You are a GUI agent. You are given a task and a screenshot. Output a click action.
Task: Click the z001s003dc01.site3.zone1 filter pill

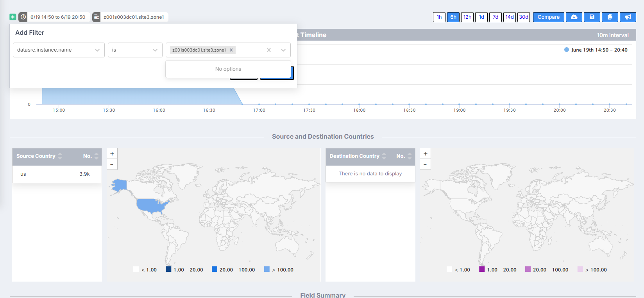click(x=134, y=17)
